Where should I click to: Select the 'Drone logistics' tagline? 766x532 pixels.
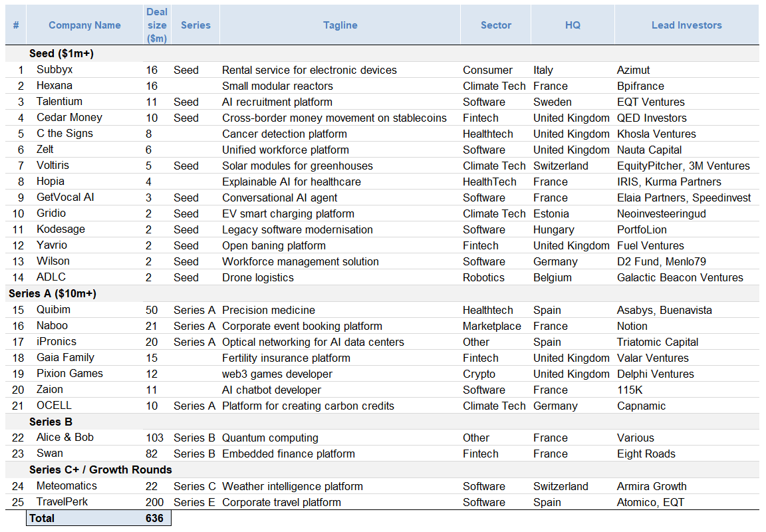click(x=258, y=277)
